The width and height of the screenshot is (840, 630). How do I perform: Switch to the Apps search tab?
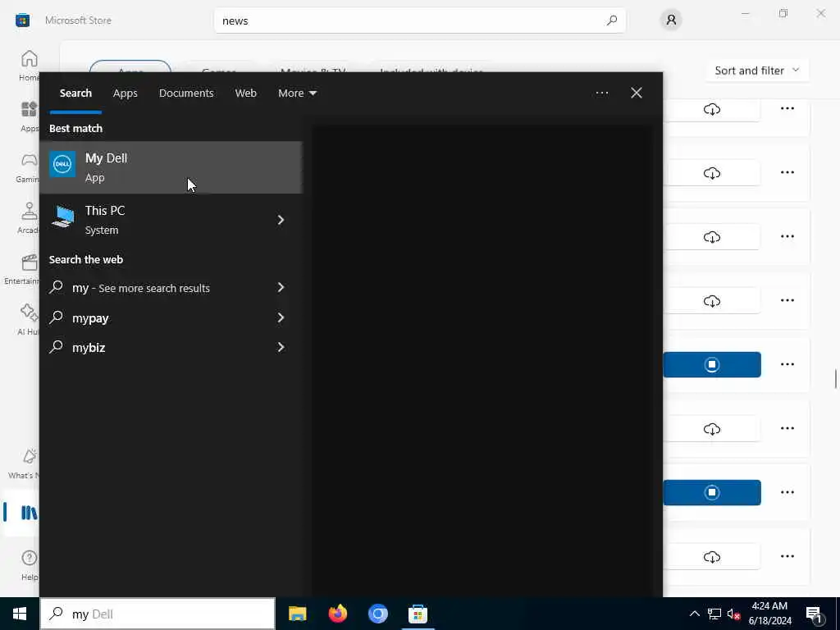[126, 94]
